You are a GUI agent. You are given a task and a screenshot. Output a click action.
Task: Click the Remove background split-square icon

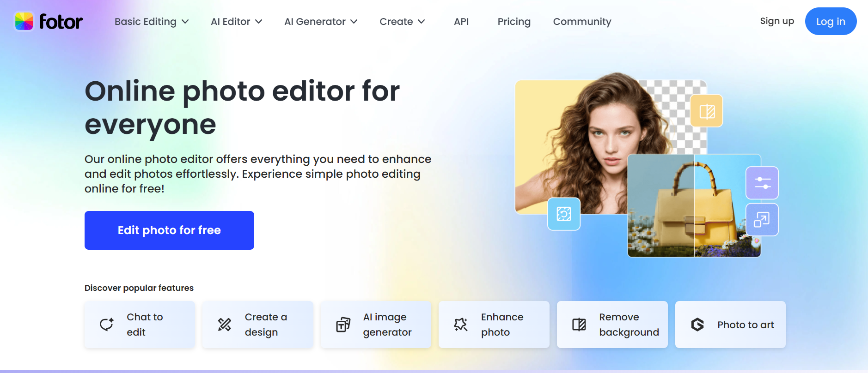coord(579,325)
